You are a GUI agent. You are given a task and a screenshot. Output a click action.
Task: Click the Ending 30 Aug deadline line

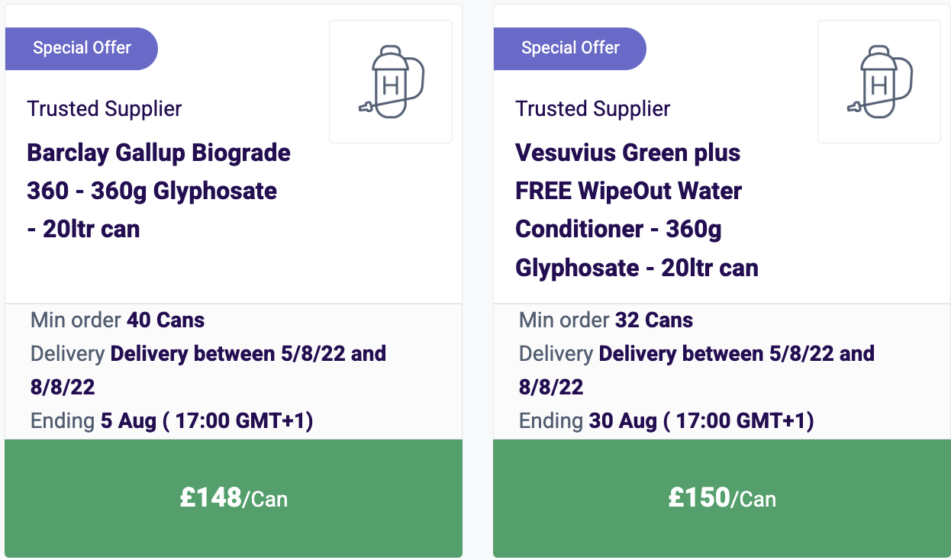666,420
